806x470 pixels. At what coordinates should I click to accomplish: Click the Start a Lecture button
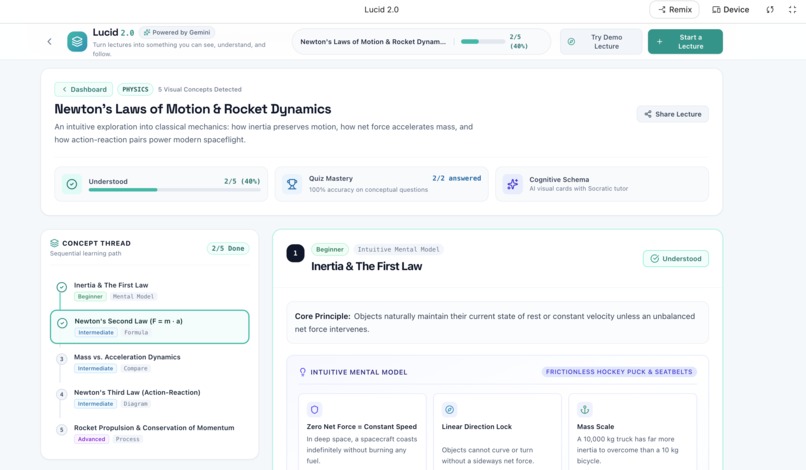pyautogui.click(x=685, y=42)
